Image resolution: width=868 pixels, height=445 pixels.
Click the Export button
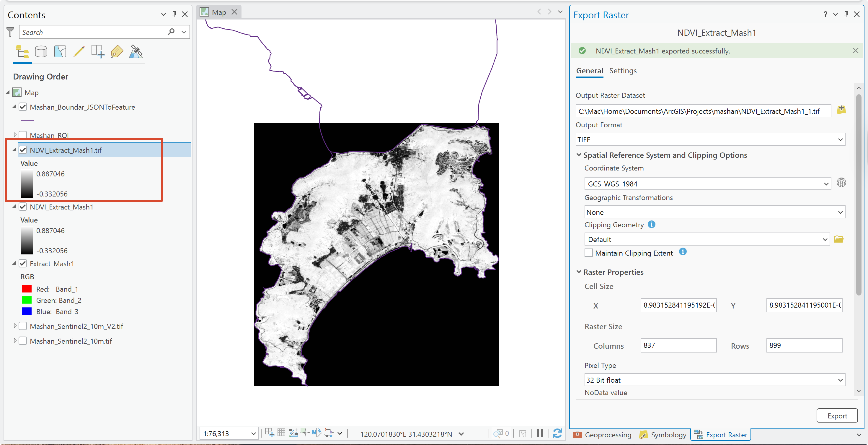click(x=837, y=416)
